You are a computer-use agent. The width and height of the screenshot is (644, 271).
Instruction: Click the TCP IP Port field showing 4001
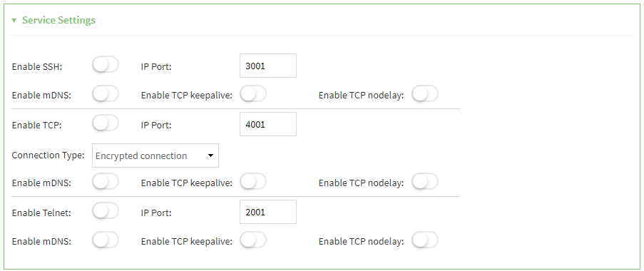[x=267, y=124]
